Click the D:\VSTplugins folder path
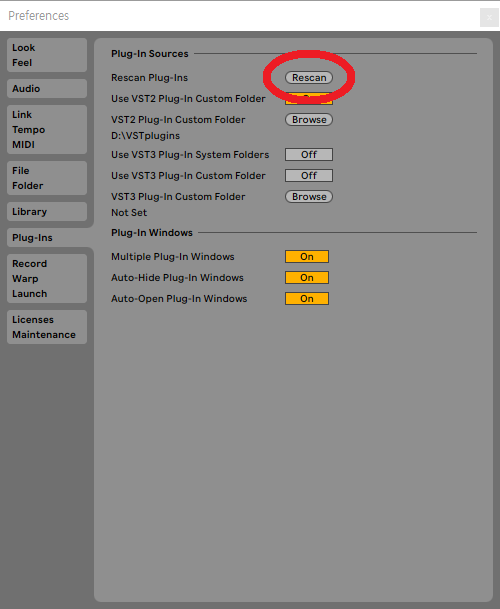The height and width of the screenshot is (609, 500). point(145,136)
